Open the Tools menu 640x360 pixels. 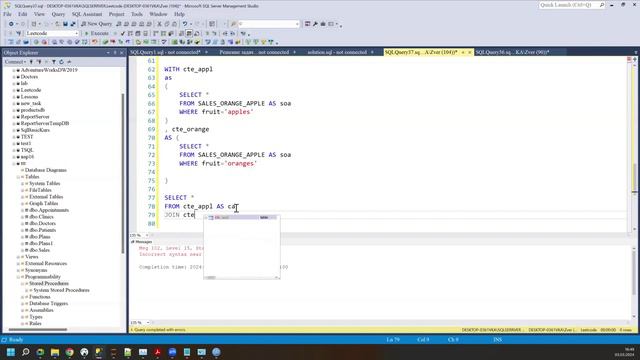click(137, 14)
